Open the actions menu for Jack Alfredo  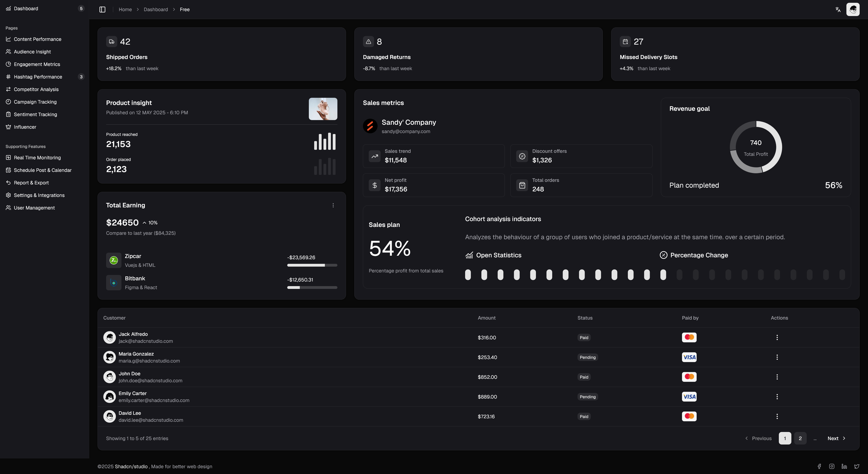pos(777,337)
